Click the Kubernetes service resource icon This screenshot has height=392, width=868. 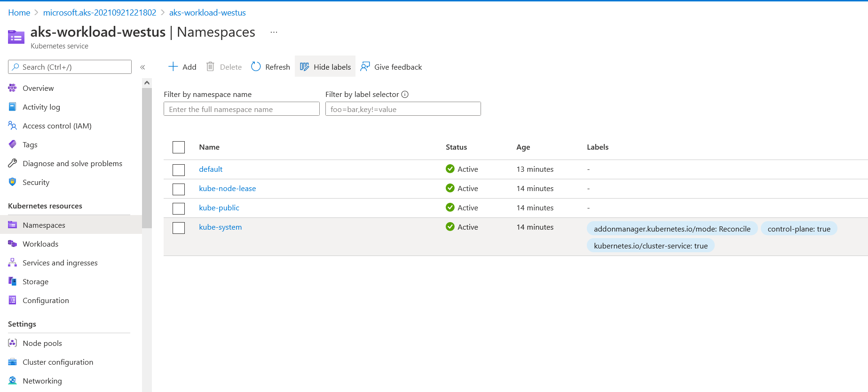click(x=16, y=37)
